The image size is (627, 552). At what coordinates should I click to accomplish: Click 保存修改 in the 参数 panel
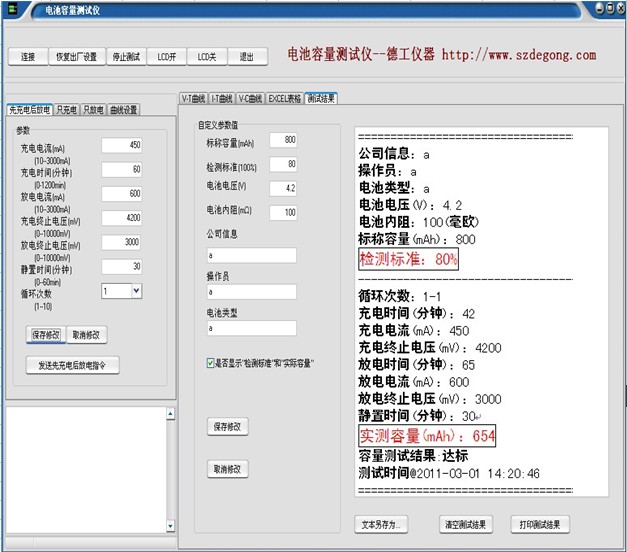pyautogui.click(x=46, y=335)
